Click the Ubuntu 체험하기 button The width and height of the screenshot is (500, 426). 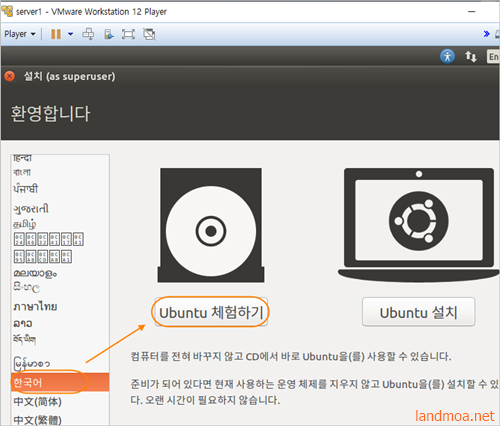211,312
